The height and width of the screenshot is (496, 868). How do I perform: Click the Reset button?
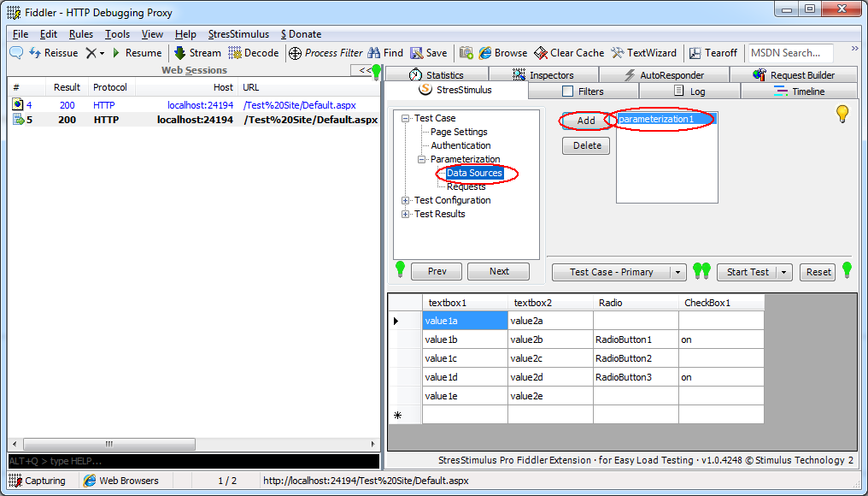(x=818, y=272)
